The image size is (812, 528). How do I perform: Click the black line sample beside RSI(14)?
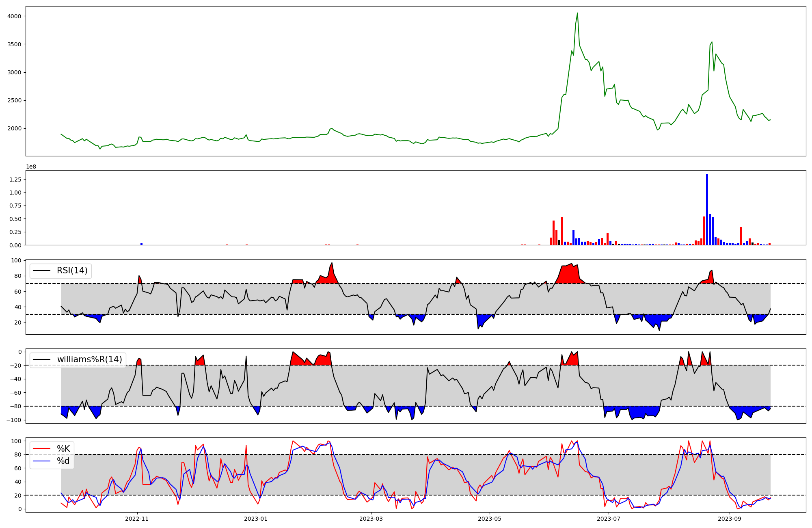click(41, 270)
